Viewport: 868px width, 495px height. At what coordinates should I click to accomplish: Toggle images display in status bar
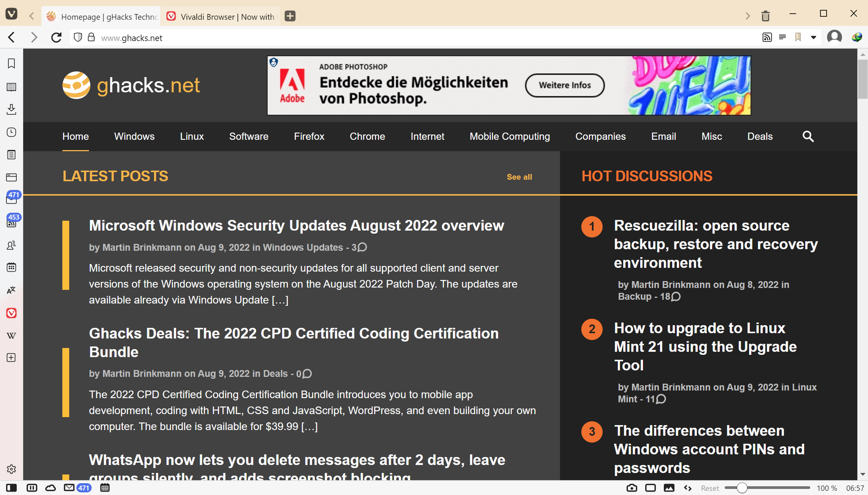[669, 488]
